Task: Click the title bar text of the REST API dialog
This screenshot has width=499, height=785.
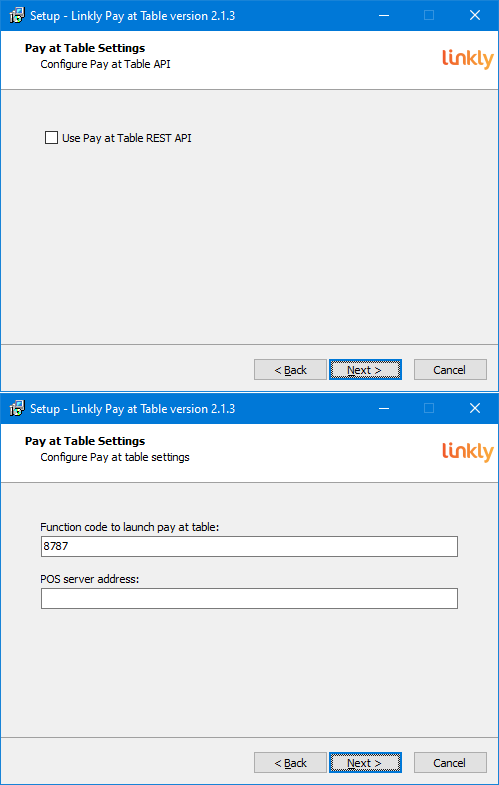Action: tap(133, 16)
